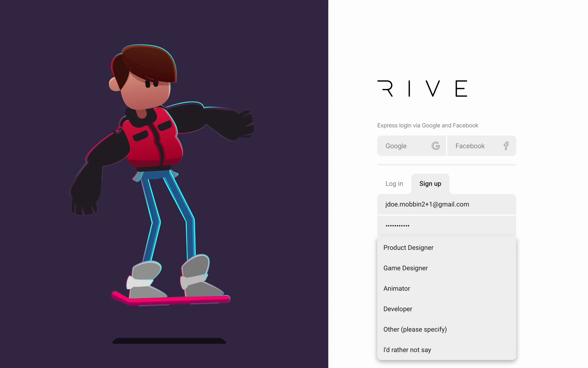The width and height of the screenshot is (588, 368).
Task: Click the RIVE logo
Action: point(422,89)
